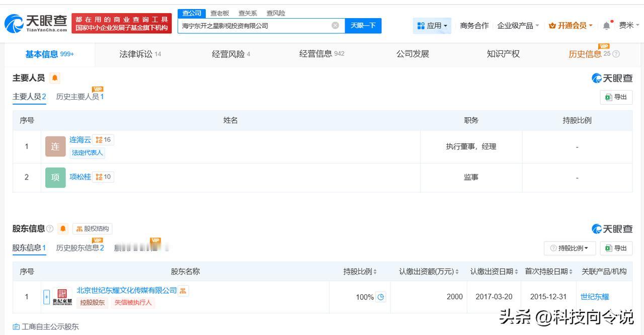The image size is (644, 335).
Task: Click the 失信被执行人 tag
Action: click(x=133, y=302)
